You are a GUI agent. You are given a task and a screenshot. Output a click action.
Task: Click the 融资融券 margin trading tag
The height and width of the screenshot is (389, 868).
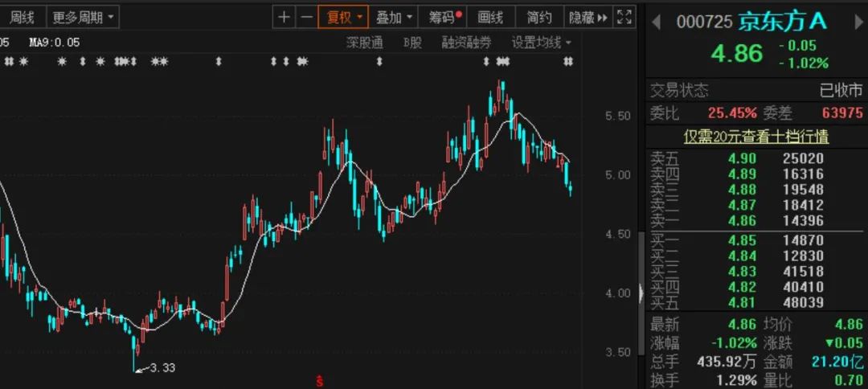(x=466, y=43)
